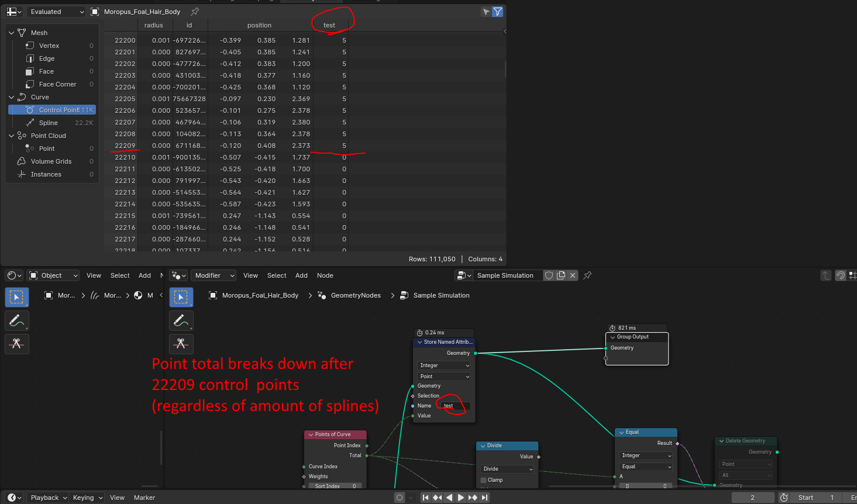
Task: Unlink the Sample Simulation node group
Action: click(573, 275)
